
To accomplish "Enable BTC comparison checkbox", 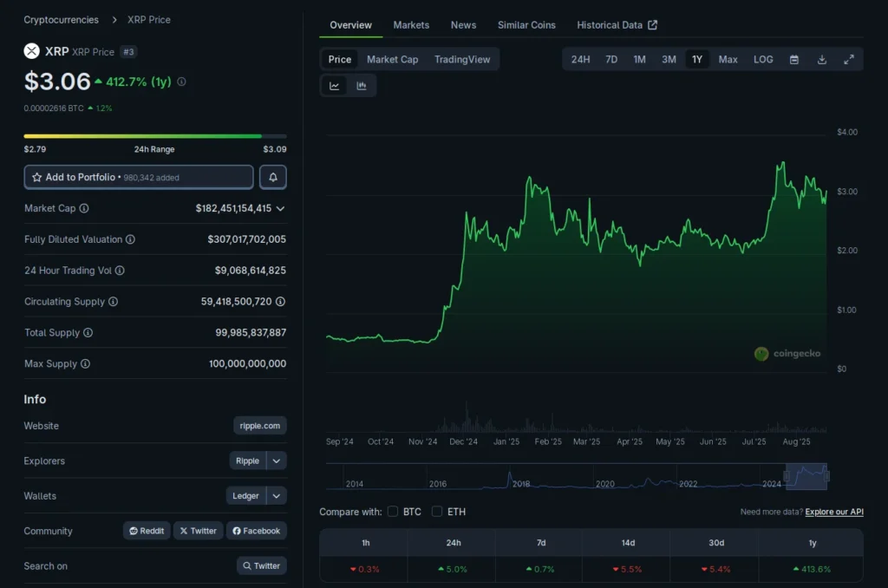I will tap(393, 512).
